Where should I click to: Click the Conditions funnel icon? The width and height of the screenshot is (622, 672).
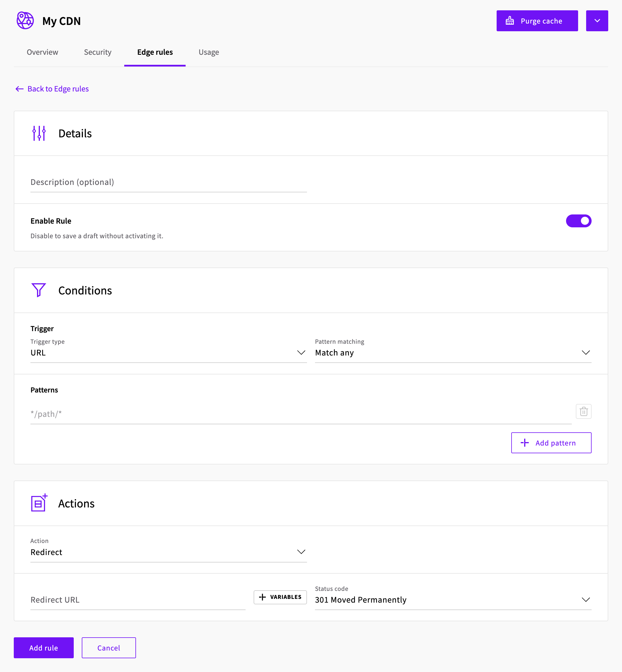39,290
